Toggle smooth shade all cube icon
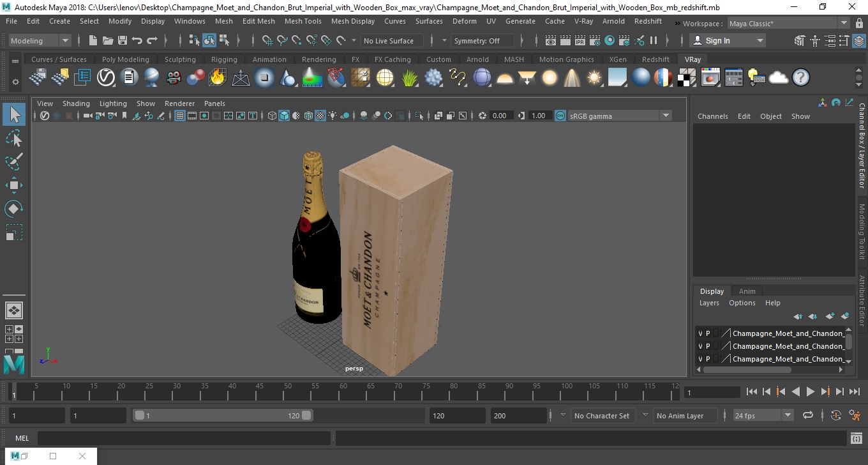Screen dimensions: 868x465 click(x=284, y=116)
